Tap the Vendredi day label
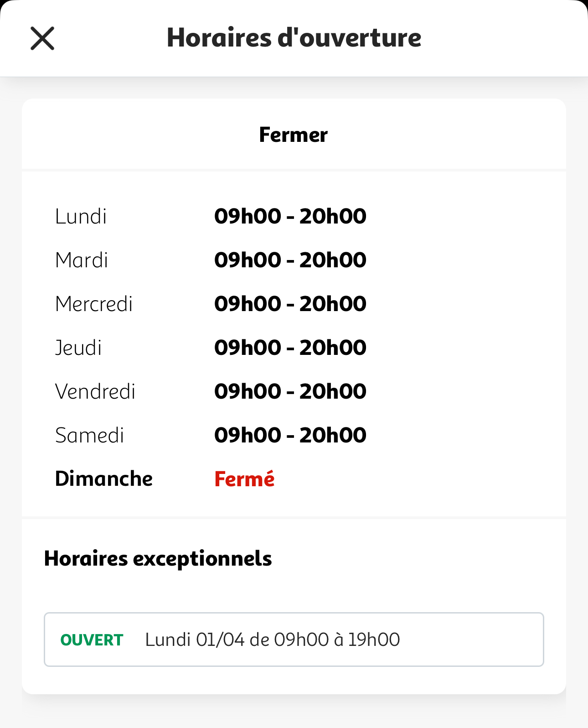 coord(95,391)
